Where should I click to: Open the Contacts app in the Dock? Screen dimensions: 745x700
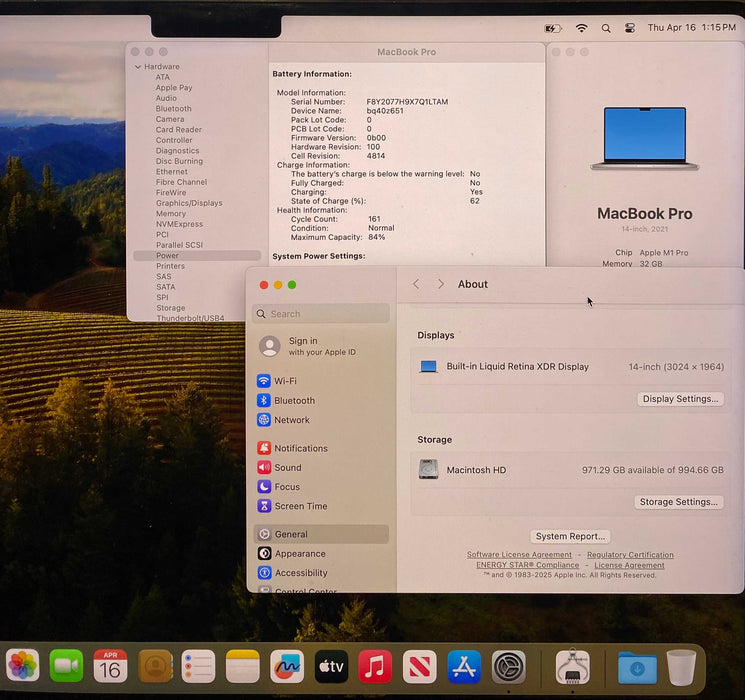[155, 665]
